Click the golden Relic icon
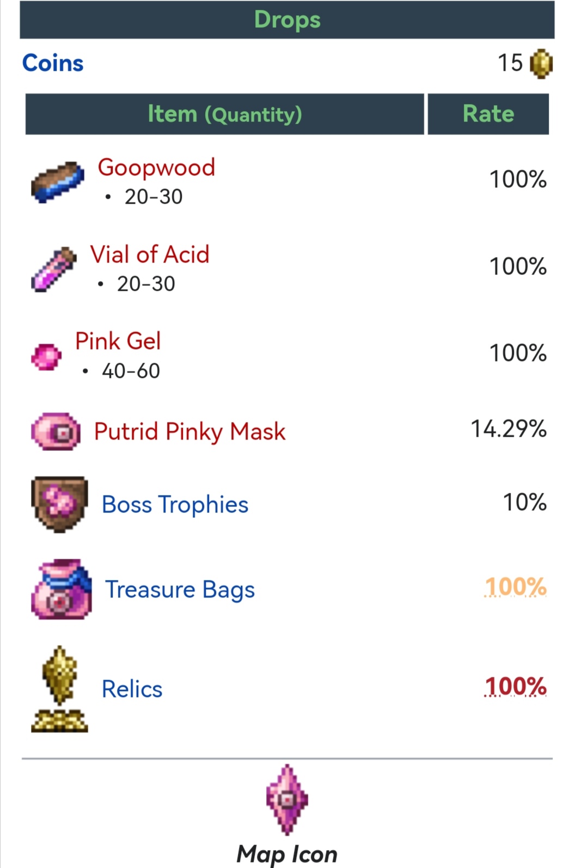Screen dimensions: 588x868 [x=59, y=689]
